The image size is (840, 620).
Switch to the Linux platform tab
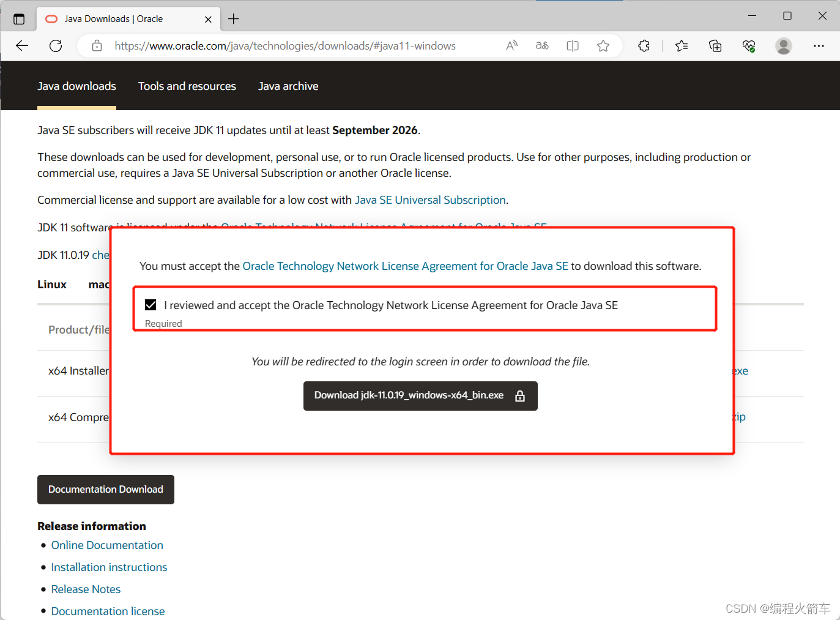52,285
